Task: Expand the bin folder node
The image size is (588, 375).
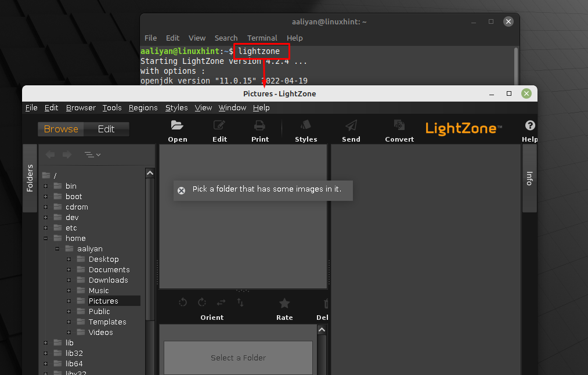Action: coord(46,186)
